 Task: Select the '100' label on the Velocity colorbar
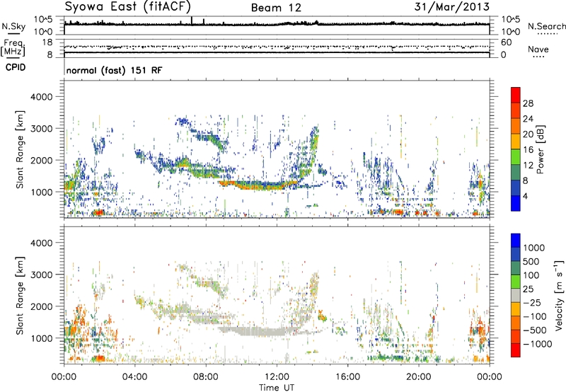click(531, 275)
